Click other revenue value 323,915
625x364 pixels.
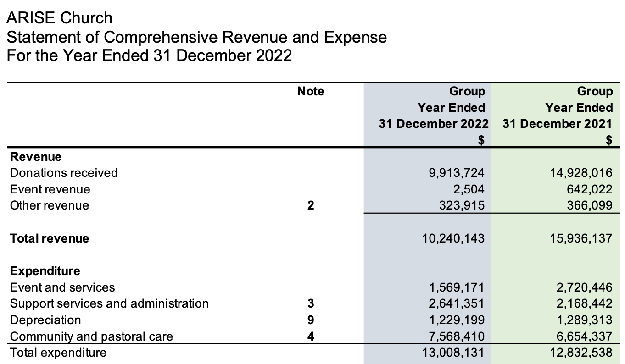tap(462, 205)
